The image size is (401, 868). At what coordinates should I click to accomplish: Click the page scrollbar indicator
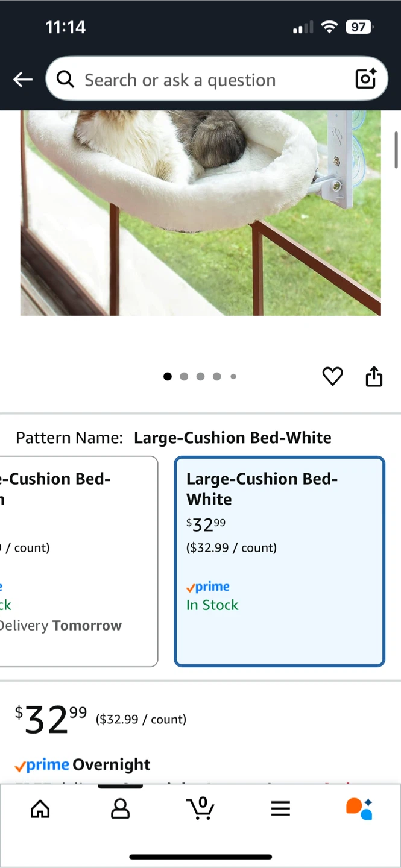click(x=396, y=149)
